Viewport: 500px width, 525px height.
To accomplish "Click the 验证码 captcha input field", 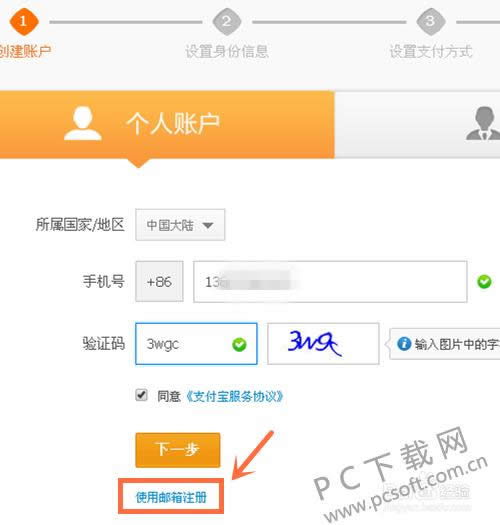I will click(196, 344).
